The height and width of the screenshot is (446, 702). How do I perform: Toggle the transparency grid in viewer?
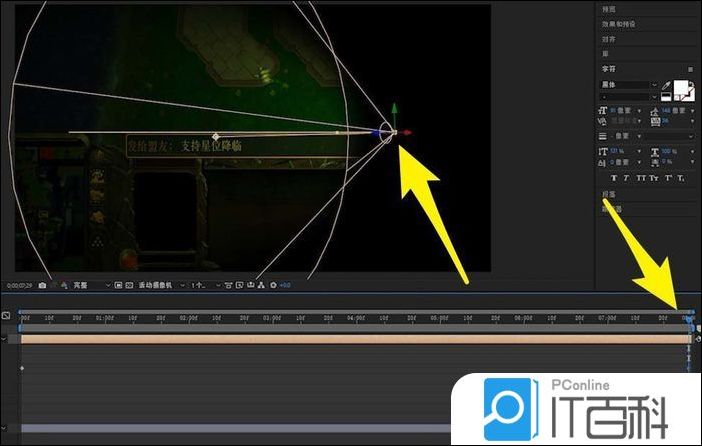click(129, 285)
